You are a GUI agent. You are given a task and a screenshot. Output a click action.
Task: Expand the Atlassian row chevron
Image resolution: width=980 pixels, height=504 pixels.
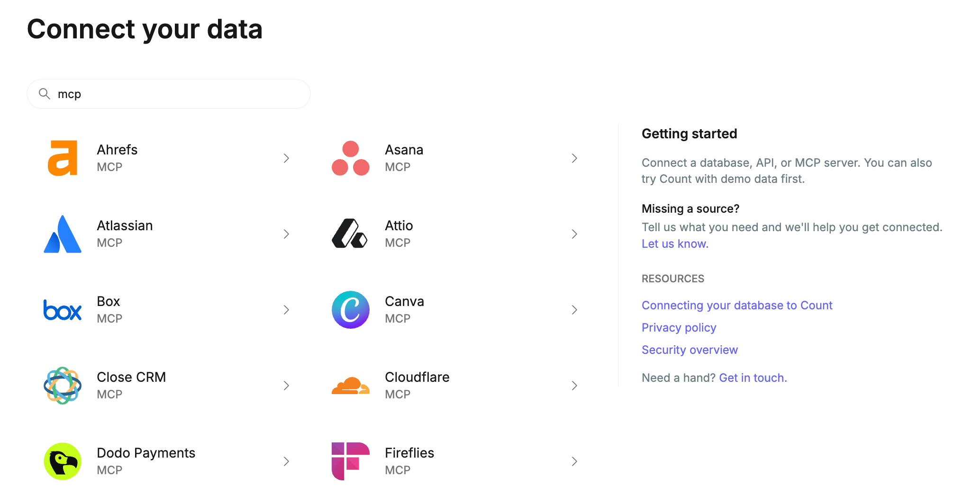click(x=286, y=234)
